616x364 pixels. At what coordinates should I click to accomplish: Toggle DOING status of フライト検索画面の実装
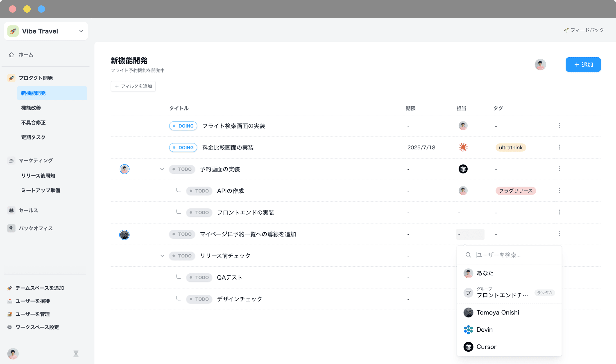(183, 126)
